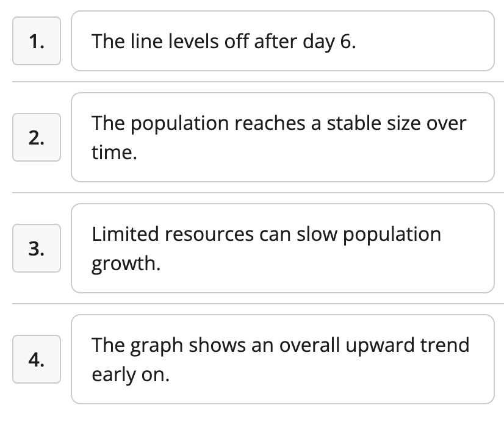Choose 'The line levels off after day 6.'
504x422 pixels.
click(x=283, y=41)
